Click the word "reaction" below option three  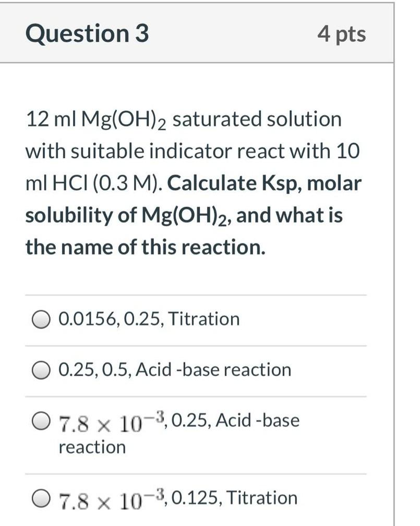point(92,447)
